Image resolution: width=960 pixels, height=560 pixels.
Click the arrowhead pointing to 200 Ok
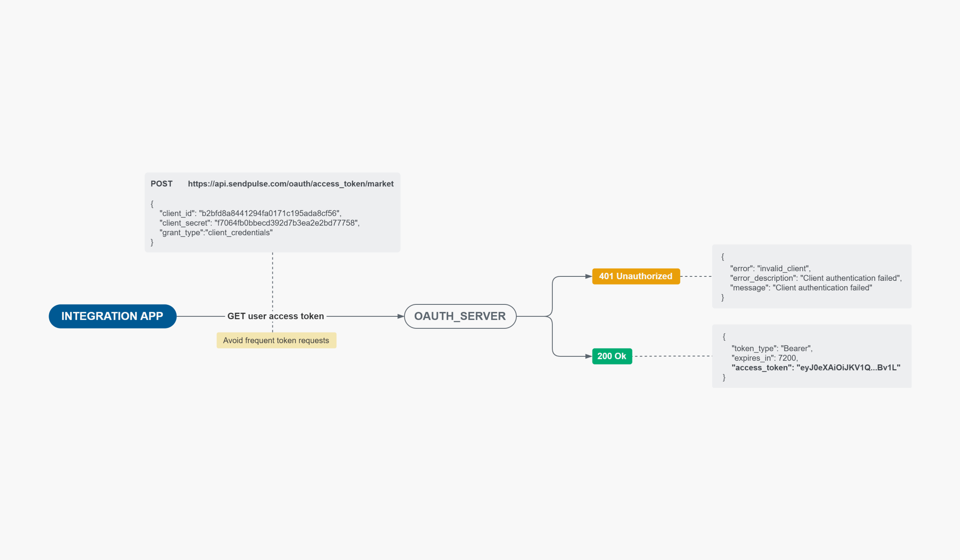point(588,356)
